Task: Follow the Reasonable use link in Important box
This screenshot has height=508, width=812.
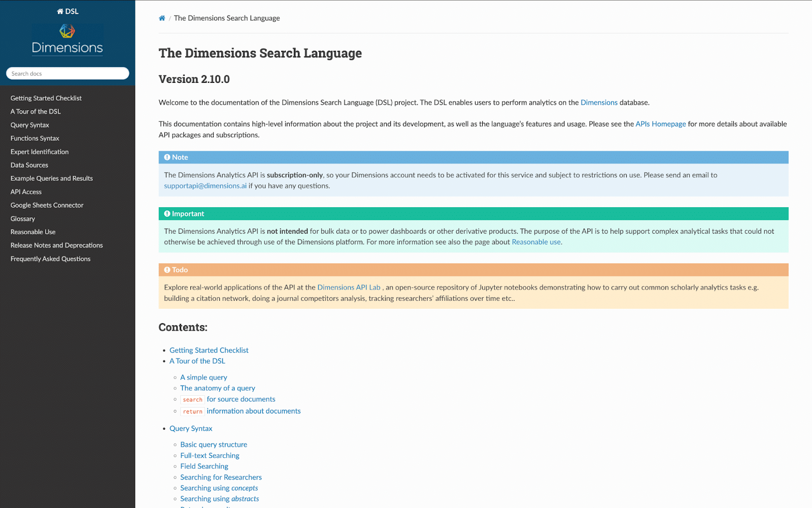Action: tap(536, 242)
